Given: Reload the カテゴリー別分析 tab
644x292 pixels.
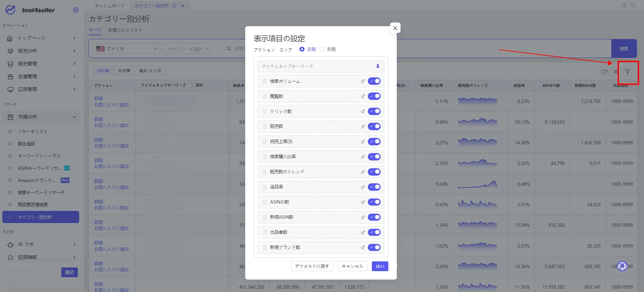Looking at the screenshot, I should 174,6.
